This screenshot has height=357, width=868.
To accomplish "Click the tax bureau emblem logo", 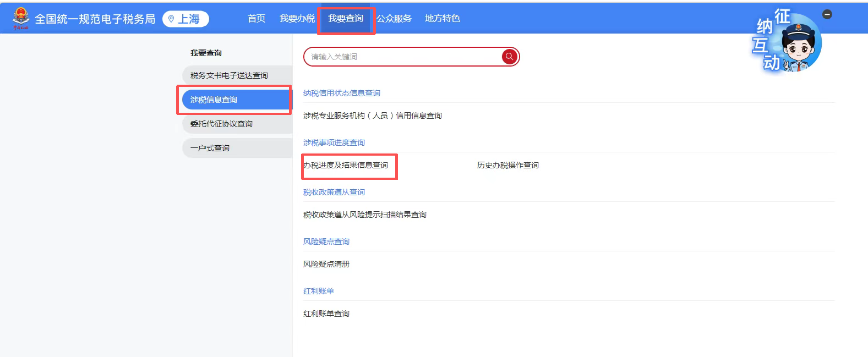I will coord(21,18).
